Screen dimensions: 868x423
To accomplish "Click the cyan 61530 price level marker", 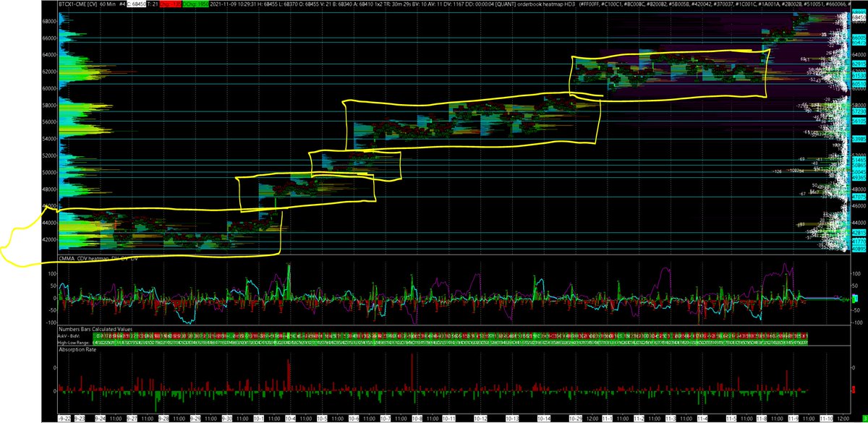I will (858, 74).
